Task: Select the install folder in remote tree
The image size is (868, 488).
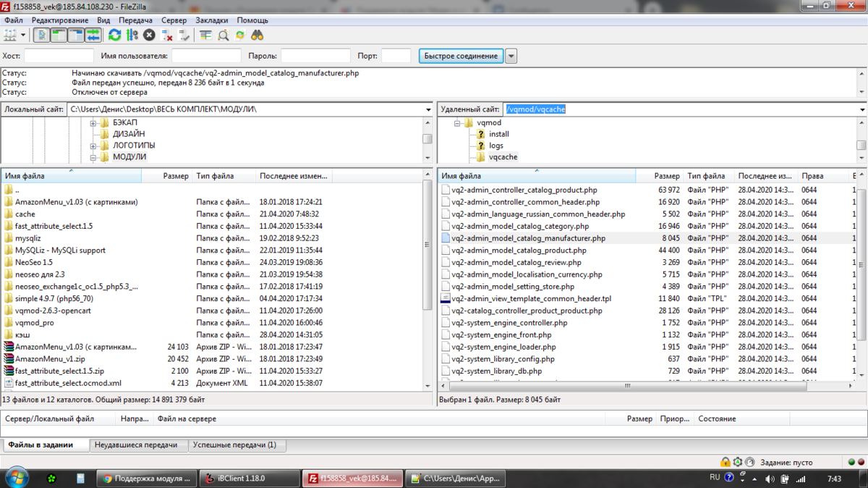Action: (x=499, y=134)
